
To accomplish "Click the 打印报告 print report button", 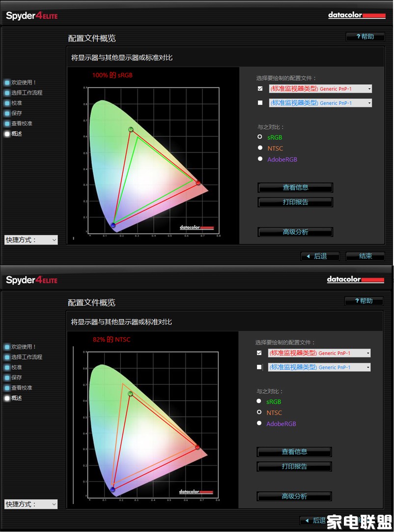I will coord(295,202).
